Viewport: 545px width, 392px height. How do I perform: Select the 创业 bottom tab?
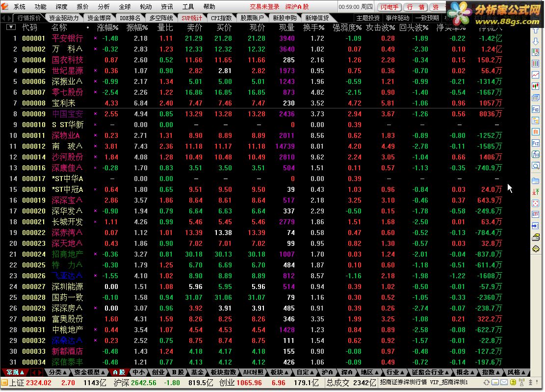158,372
